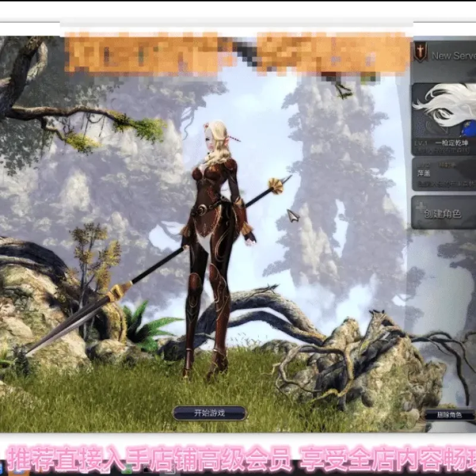The image size is (476, 476).
Task: Click the blue emblem on first character card
Action: (468, 129)
